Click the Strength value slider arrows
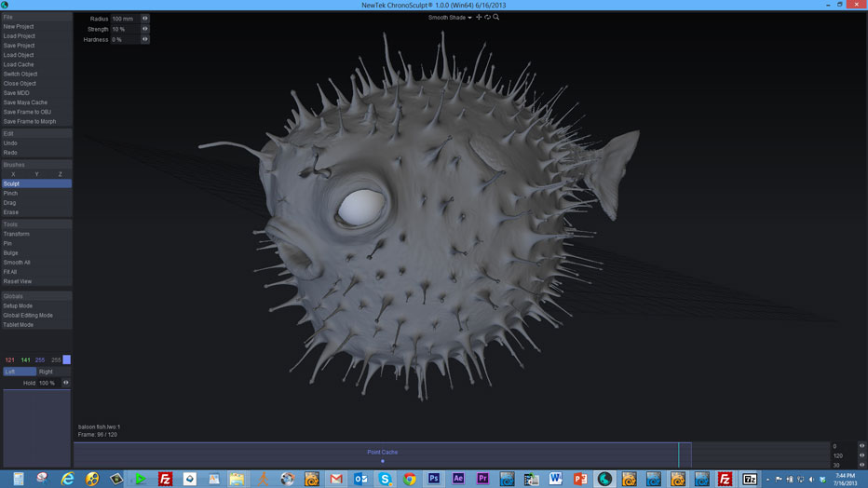The width and height of the screenshot is (868, 488). (145, 29)
